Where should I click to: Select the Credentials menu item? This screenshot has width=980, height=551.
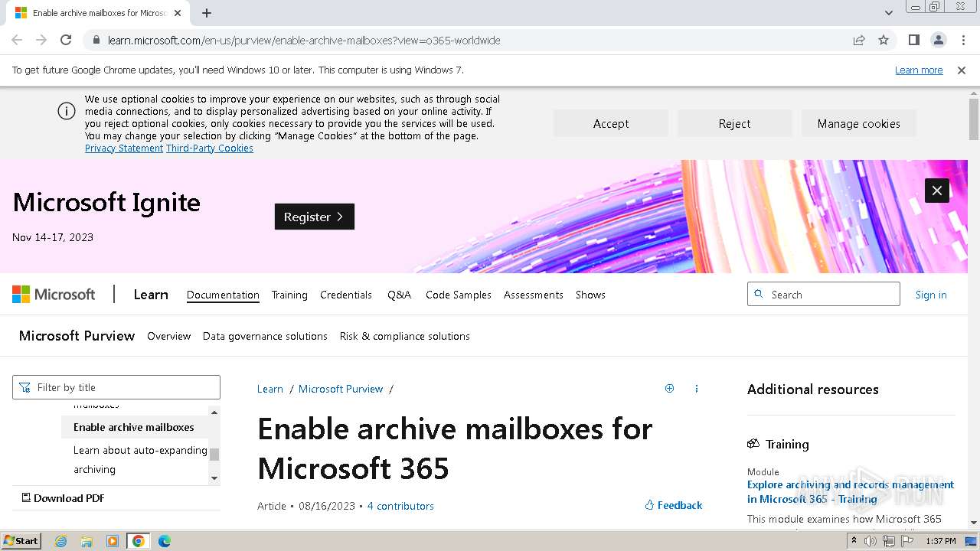[x=346, y=295]
